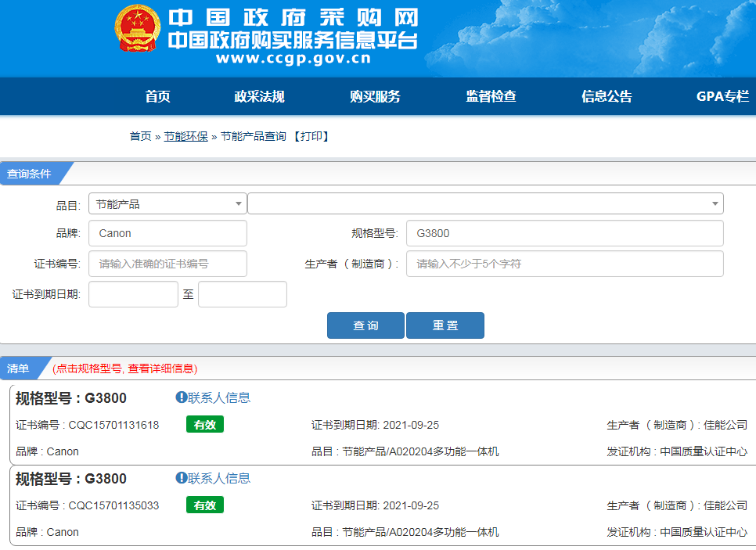The height and width of the screenshot is (550, 756).
Task: Click the 证书编号 input field
Action: tap(167, 264)
